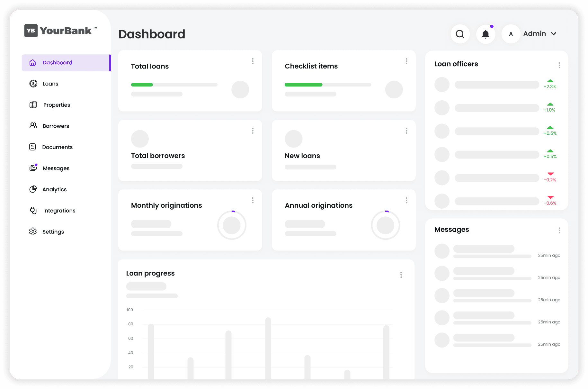Open search with the magnifier icon
Viewport: 588px width, 389px height.
[x=460, y=34]
